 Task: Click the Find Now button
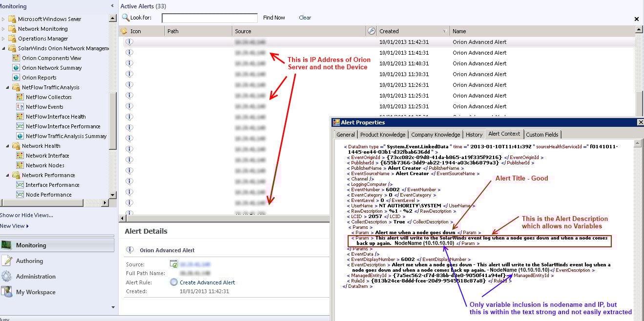274,18
